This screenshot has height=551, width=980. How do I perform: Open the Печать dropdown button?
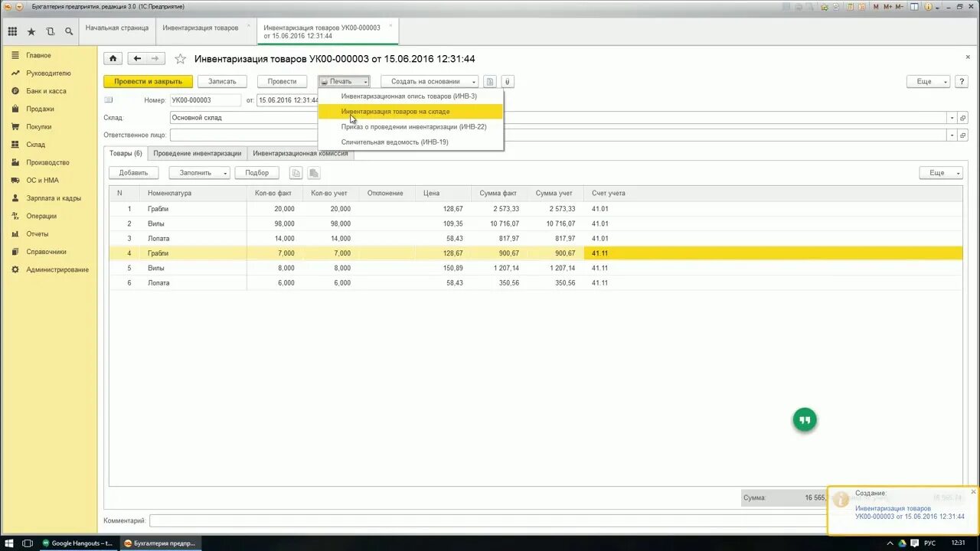click(344, 81)
